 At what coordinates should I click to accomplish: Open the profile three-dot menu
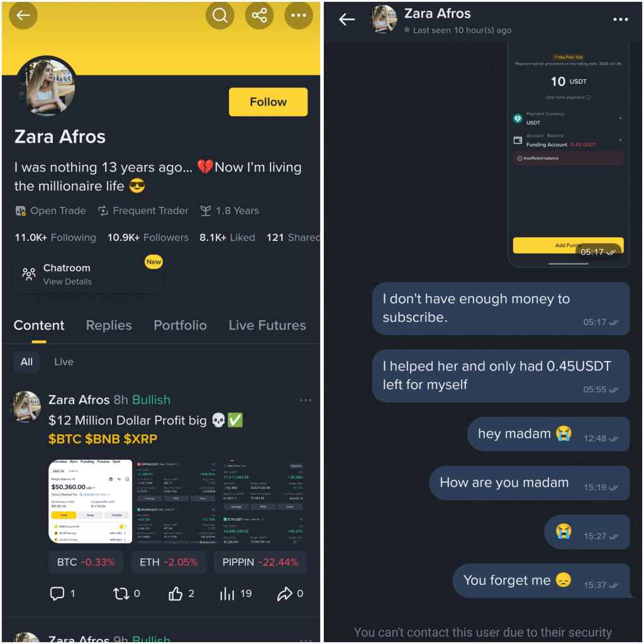click(x=299, y=16)
